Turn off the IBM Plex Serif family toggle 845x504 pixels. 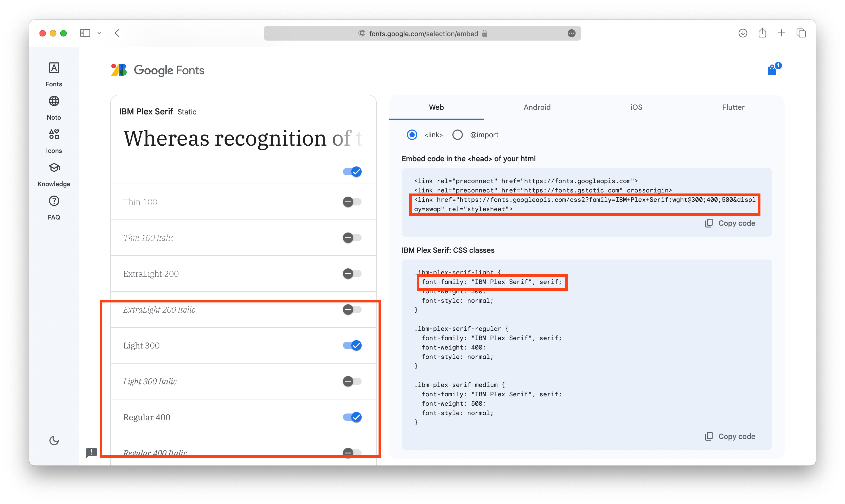(x=352, y=172)
